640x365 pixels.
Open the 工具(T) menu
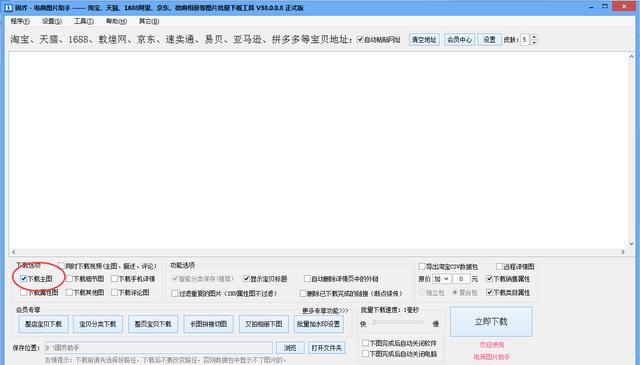(x=84, y=21)
